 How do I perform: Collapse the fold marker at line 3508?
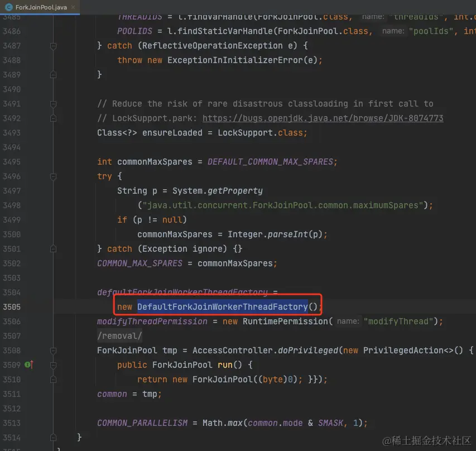(53, 351)
